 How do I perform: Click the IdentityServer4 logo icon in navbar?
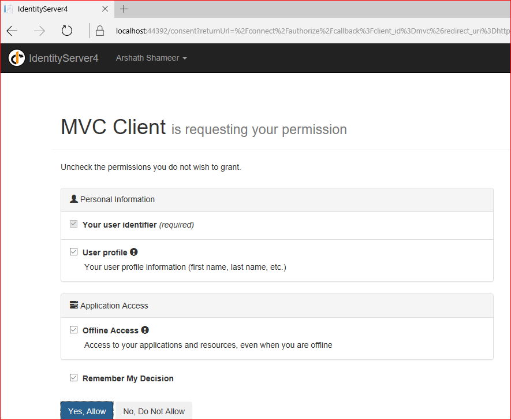pos(17,58)
